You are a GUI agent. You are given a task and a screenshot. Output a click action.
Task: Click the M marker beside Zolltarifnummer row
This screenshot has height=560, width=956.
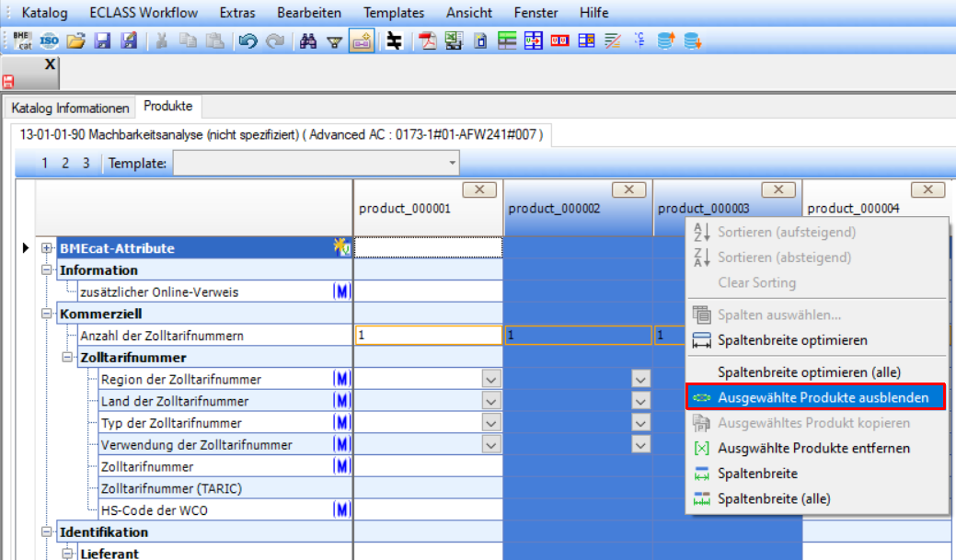click(x=340, y=467)
